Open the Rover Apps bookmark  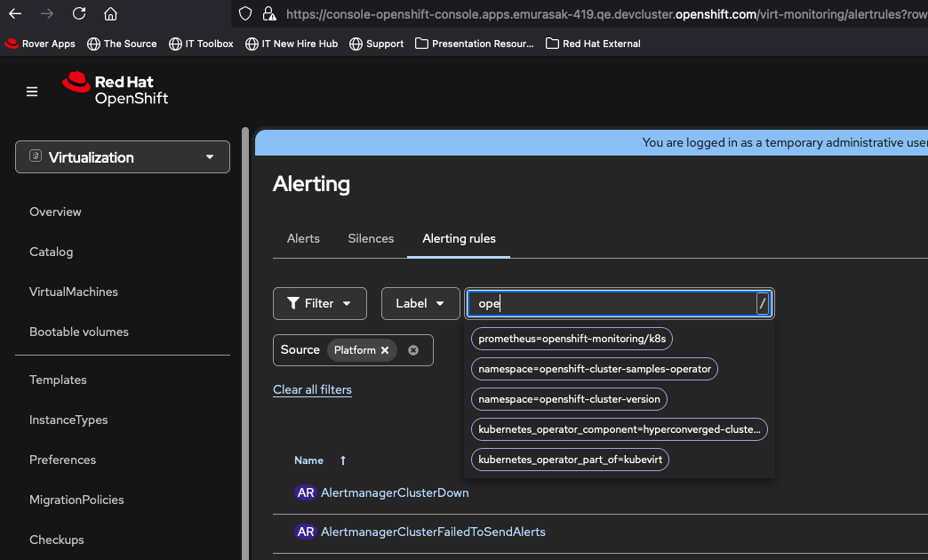pyautogui.click(x=40, y=44)
